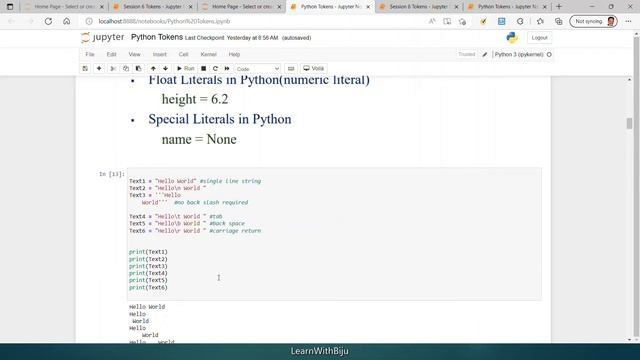Open the browser Favorites star icon
Viewport: 640px width, 360px height.
click(x=540, y=21)
